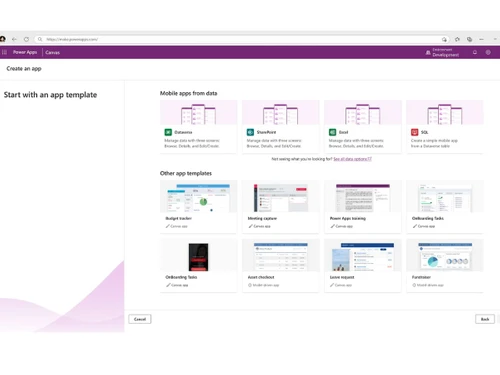This screenshot has width=500, height=375.
Task: Click pencil Canvas app icon under Power Apps training
Action: click(332, 226)
